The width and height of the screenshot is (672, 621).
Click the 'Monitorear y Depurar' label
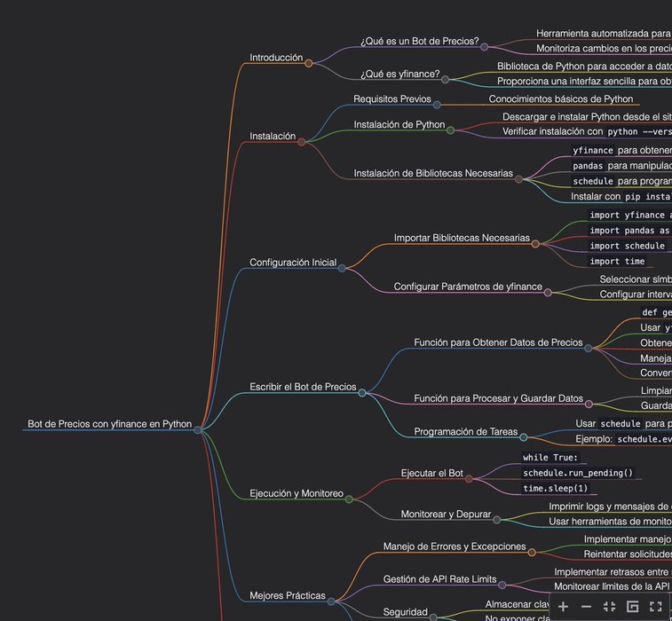(447, 514)
